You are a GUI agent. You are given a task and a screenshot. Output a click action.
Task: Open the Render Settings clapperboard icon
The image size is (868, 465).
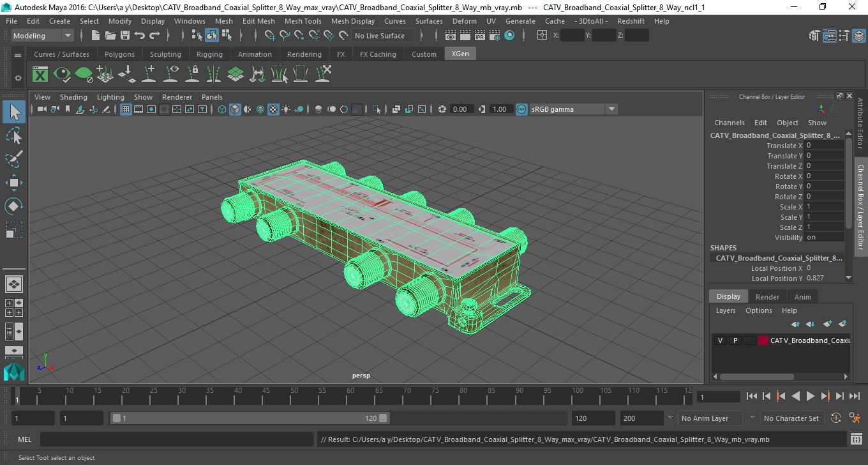point(495,36)
